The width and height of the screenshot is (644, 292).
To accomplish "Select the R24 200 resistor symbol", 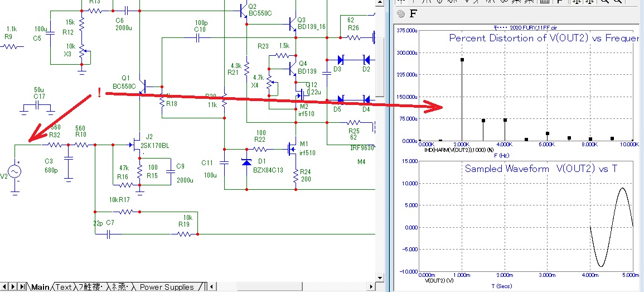I will 296,176.
